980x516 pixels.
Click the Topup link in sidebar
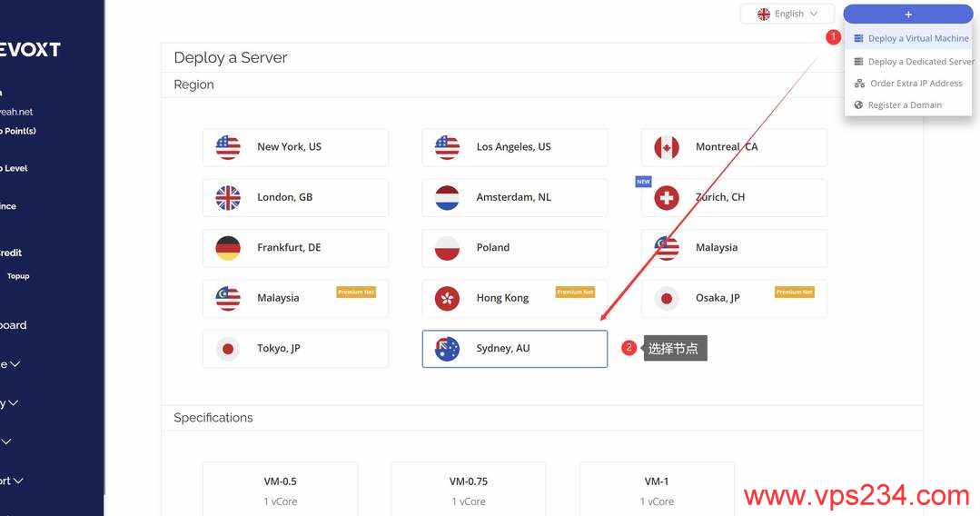click(x=18, y=276)
